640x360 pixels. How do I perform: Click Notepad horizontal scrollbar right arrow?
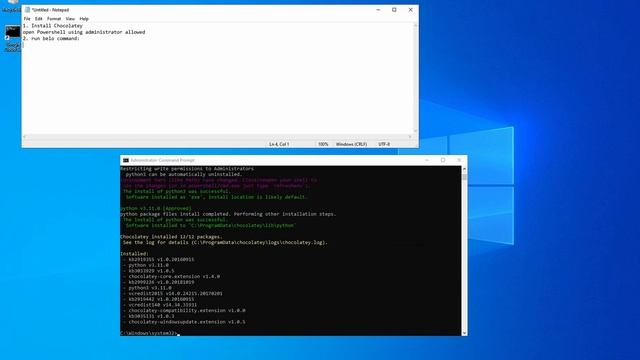(410, 137)
